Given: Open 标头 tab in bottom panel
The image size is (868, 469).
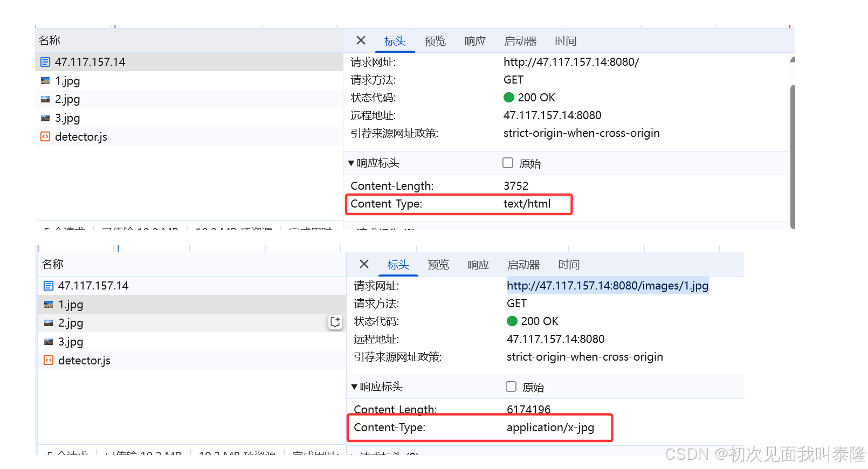Looking at the screenshot, I should click(x=398, y=265).
